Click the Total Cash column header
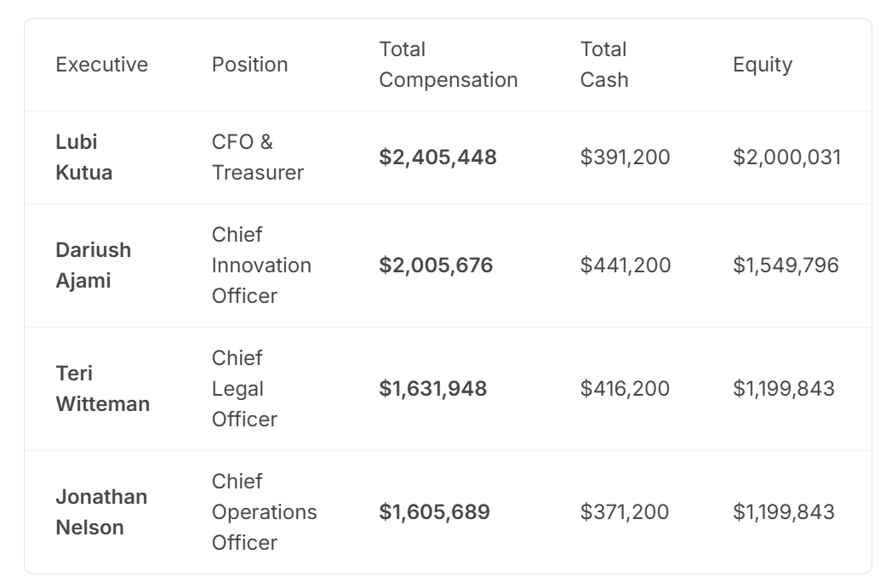The width and height of the screenshot is (886, 588). pos(604,65)
